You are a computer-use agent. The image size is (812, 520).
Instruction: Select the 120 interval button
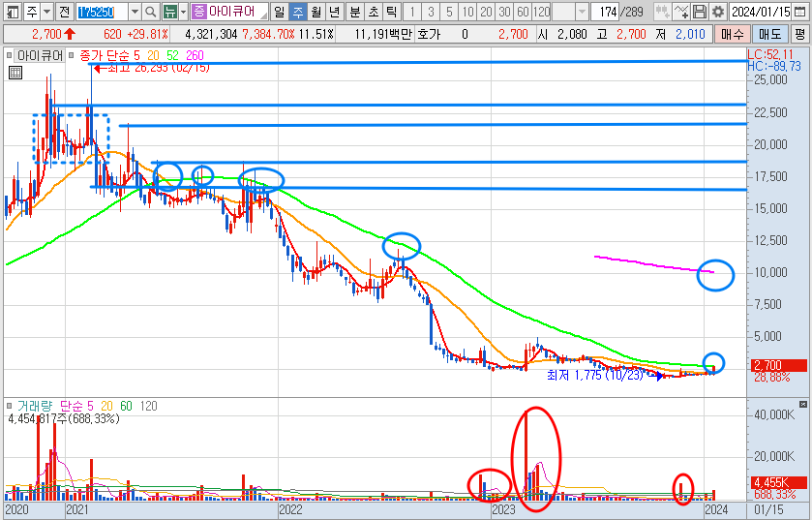coord(542,12)
